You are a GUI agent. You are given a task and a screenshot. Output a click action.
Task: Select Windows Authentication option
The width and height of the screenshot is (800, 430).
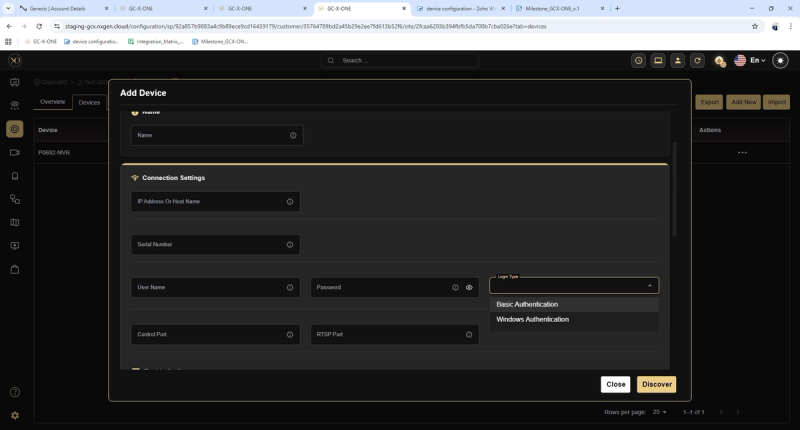tap(574, 319)
